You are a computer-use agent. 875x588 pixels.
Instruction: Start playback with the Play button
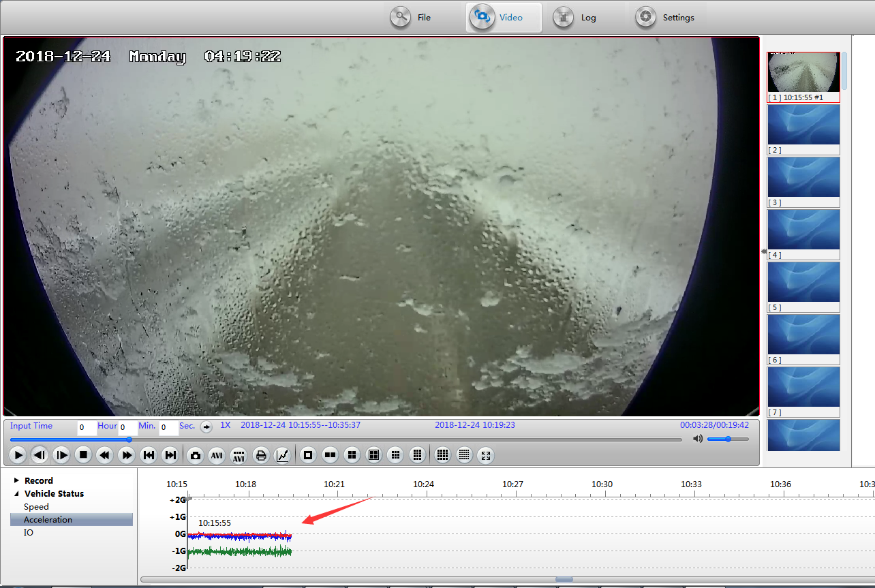[18, 455]
